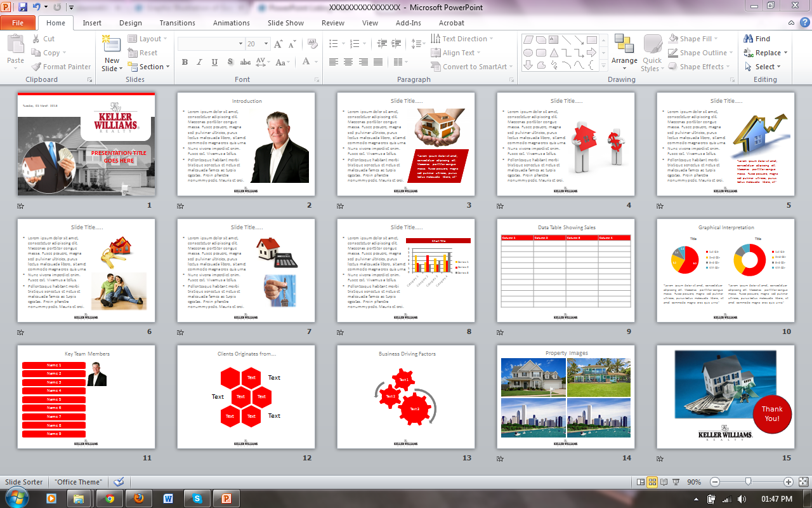The image size is (812, 508).
Task: Toggle Bold formatting
Action: coord(185,62)
